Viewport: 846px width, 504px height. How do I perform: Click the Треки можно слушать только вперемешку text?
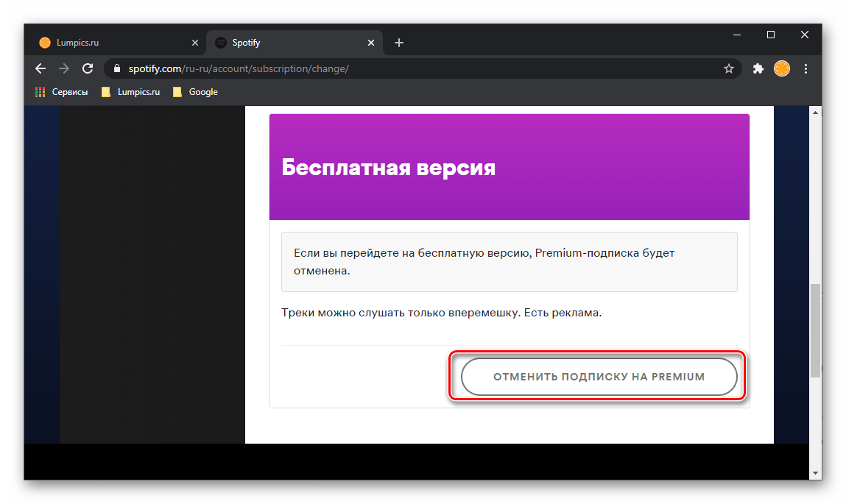click(441, 313)
